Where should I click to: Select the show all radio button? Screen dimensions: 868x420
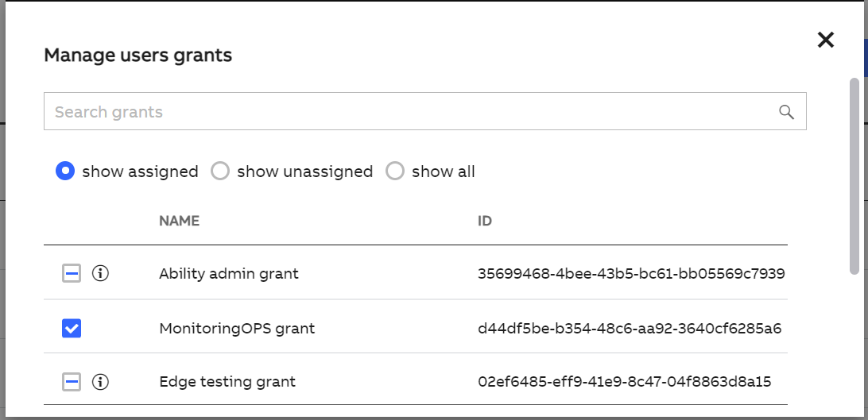point(395,171)
